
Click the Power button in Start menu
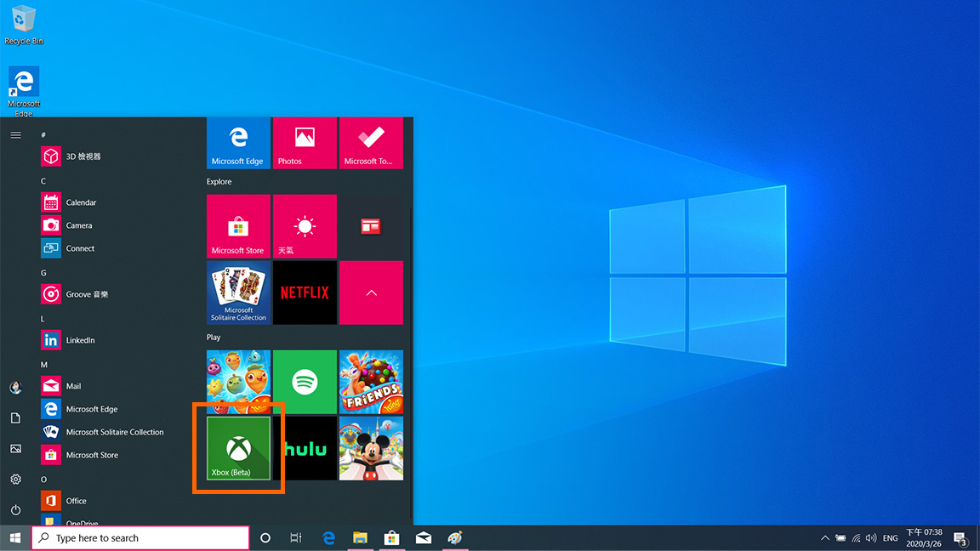tap(15, 510)
